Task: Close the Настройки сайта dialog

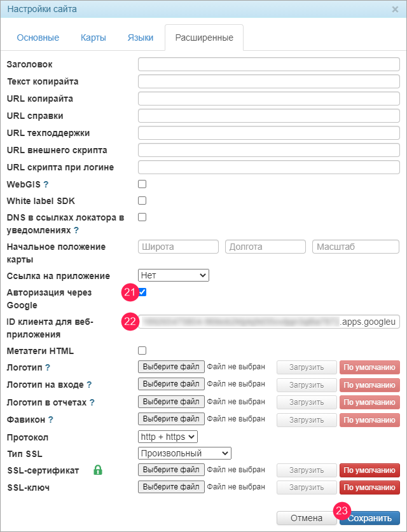Action: point(395,10)
